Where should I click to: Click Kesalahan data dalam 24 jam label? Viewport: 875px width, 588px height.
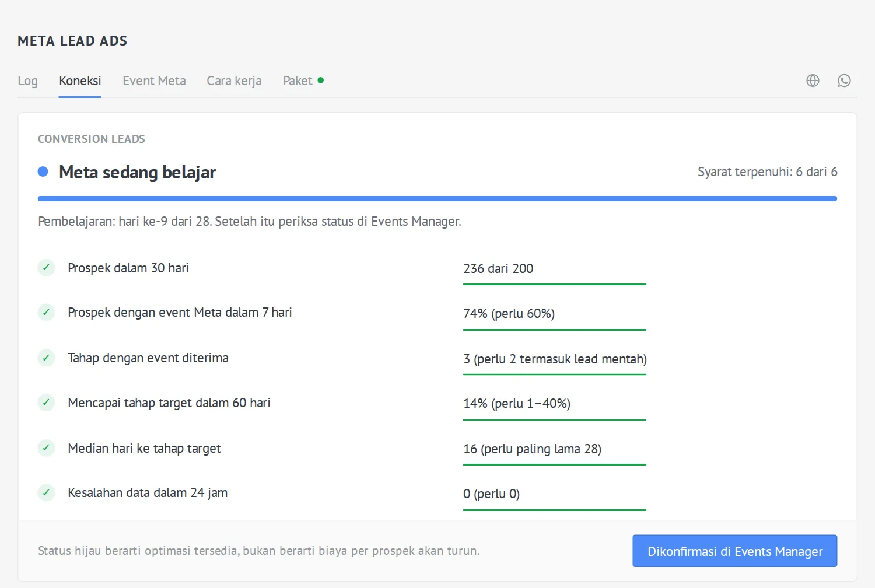pyautogui.click(x=148, y=493)
